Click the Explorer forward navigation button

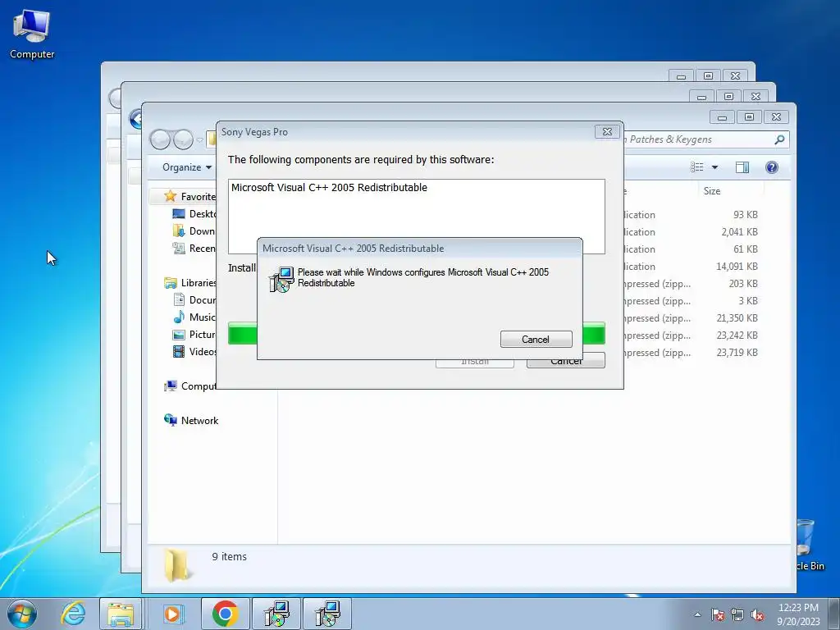tap(183, 139)
